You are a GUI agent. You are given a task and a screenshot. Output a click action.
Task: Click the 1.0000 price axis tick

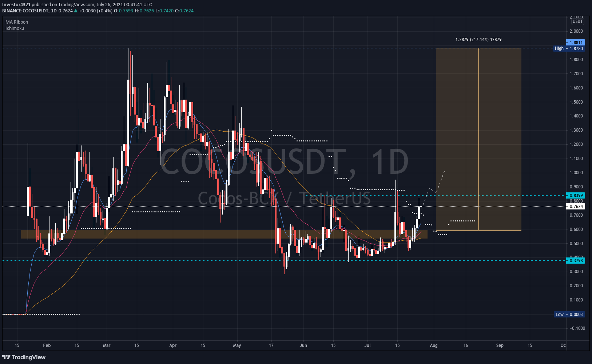[x=576, y=173]
